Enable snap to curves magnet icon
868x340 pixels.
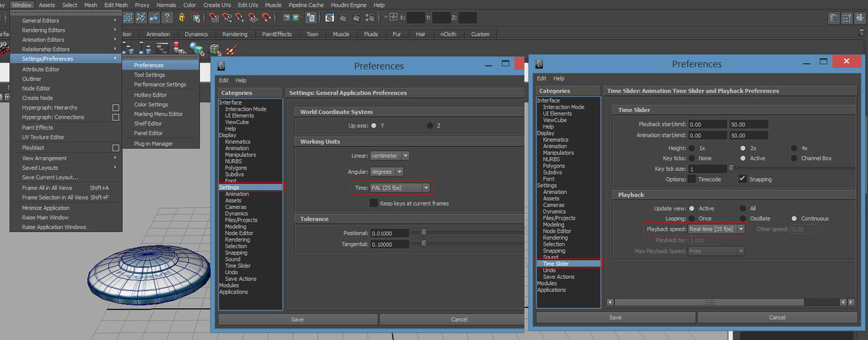coord(226,18)
